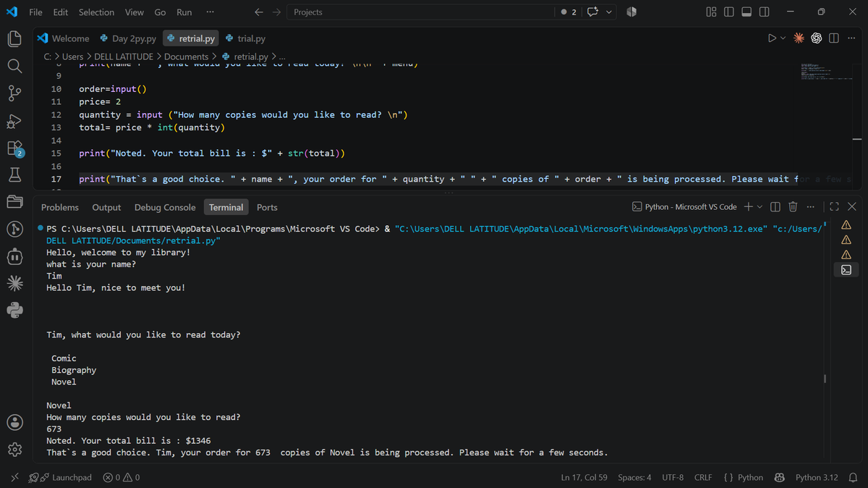The height and width of the screenshot is (488, 868).
Task: Split the editor to the right
Action: tap(833, 38)
